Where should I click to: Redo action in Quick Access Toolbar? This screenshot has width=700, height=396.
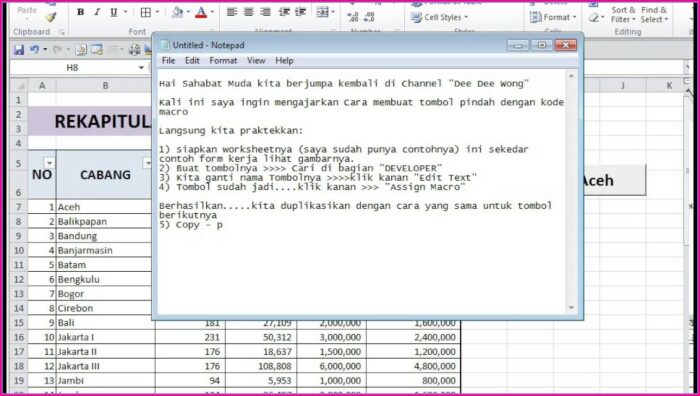click(57, 50)
